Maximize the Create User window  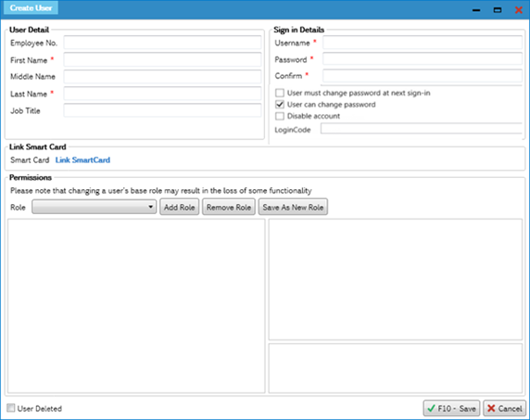498,10
